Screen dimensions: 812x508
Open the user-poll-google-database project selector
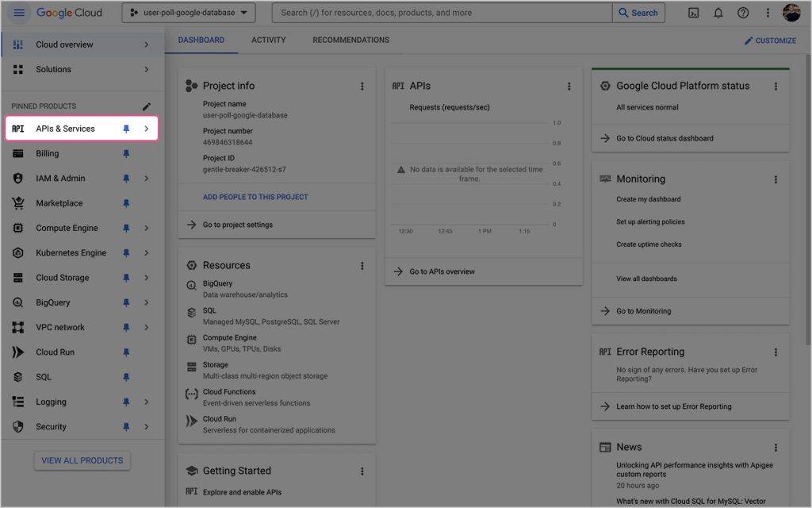(189, 13)
